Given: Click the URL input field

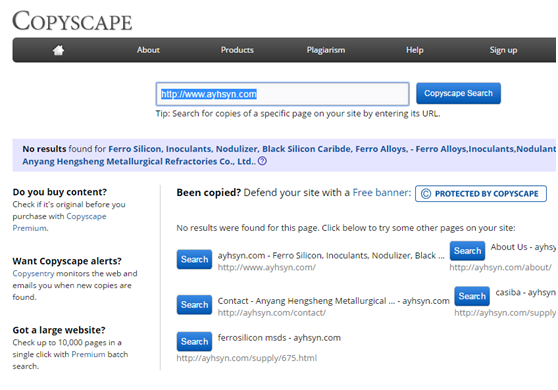Looking at the screenshot, I should tap(283, 94).
